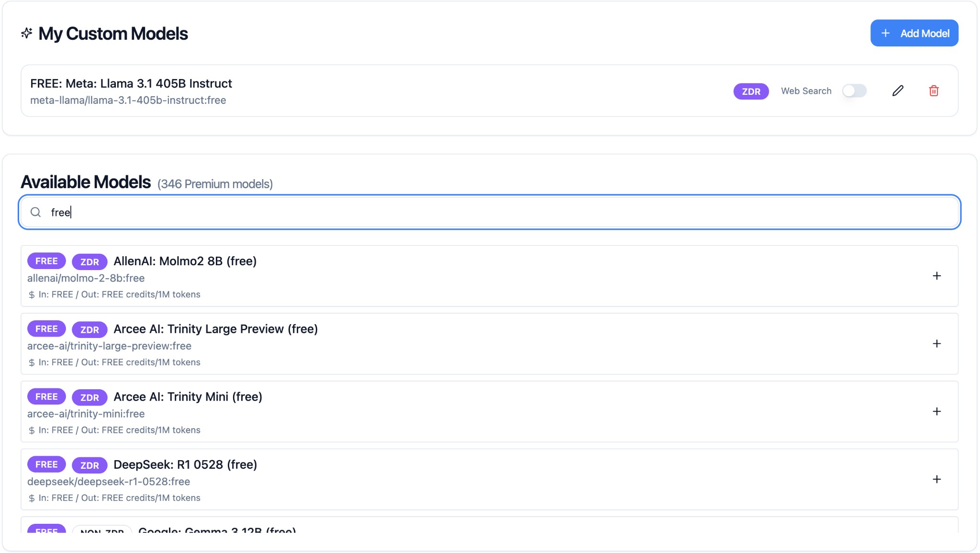The height and width of the screenshot is (553, 980).
Task: Add AllenAI Molmo2 8B with the plus icon
Action: [x=936, y=276]
